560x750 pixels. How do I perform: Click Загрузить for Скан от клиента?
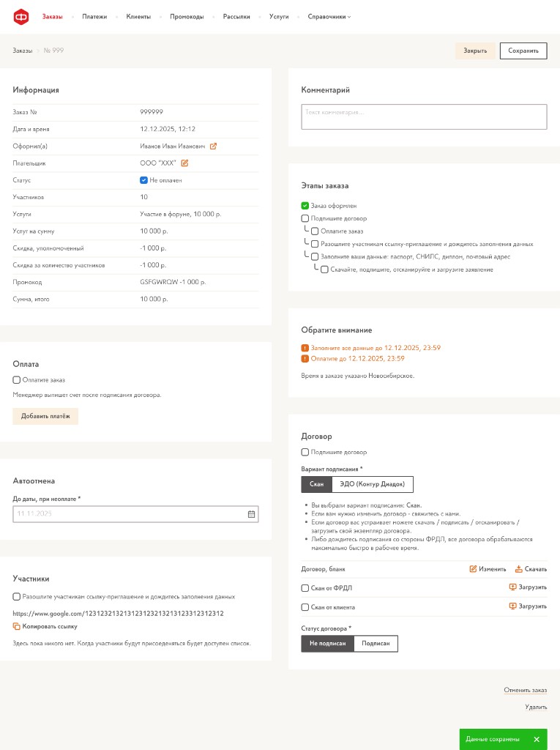point(533,606)
